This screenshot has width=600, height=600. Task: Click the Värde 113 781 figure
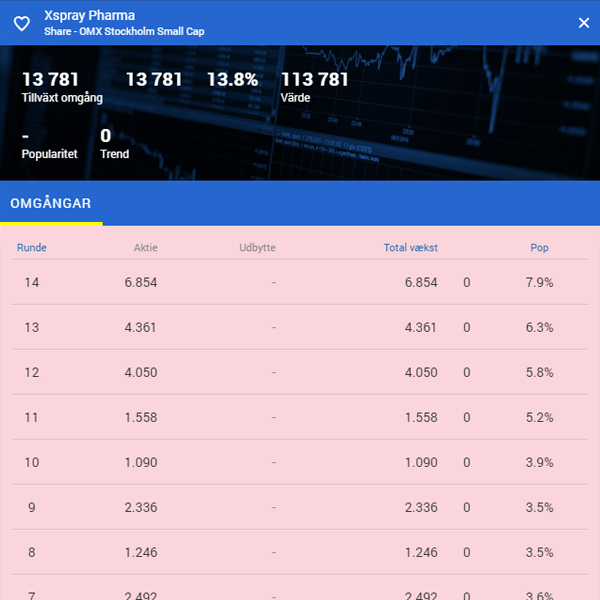pyautogui.click(x=315, y=80)
